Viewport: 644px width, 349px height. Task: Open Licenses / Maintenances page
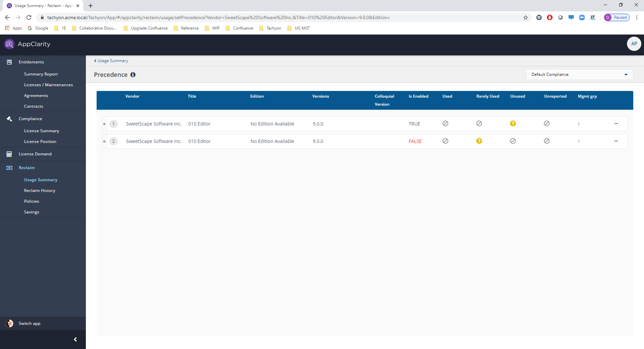click(48, 85)
